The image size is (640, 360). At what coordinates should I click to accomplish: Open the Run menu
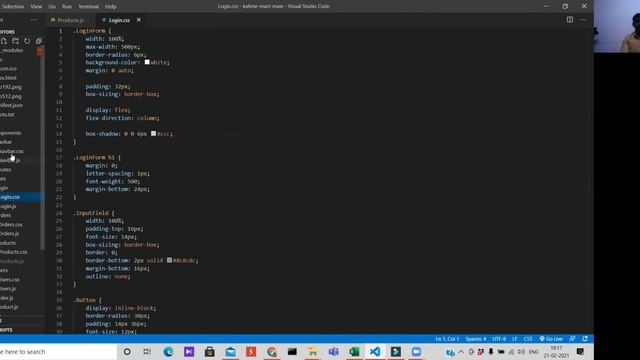(x=67, y=7)
